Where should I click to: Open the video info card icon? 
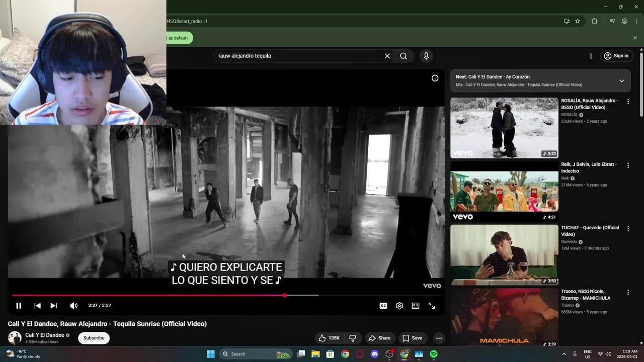[x=435, y=78]
